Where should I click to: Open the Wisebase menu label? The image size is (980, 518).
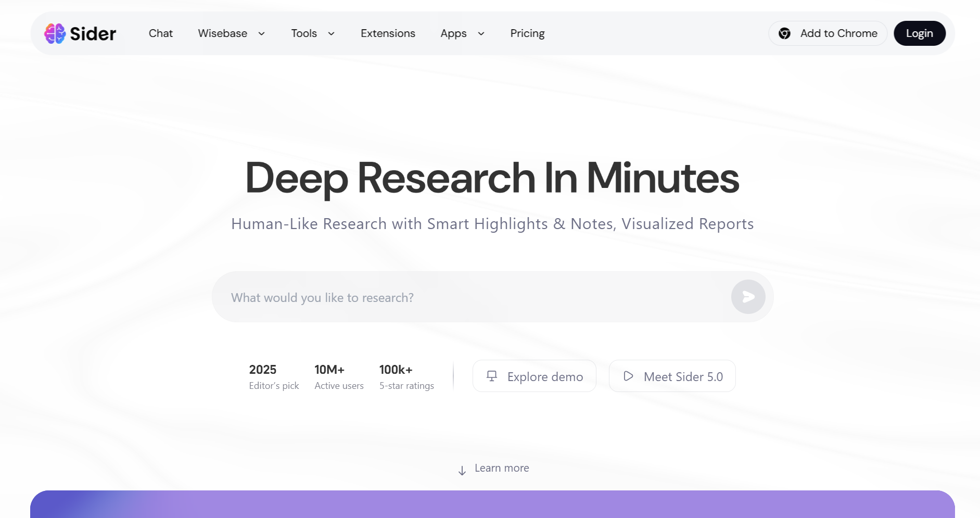point(223,33)
